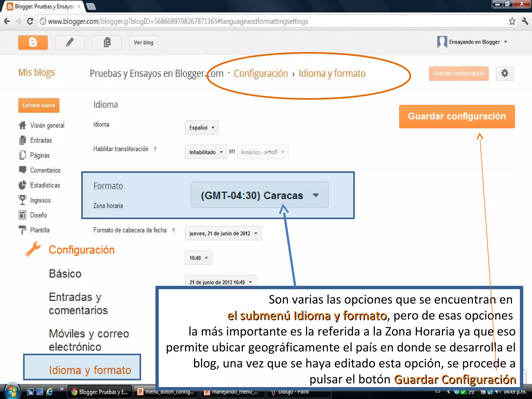This screenshot has width=532, height=399.
Task: Open the posts list icon button
Action: pyautogui.click(x=107, y=42)
